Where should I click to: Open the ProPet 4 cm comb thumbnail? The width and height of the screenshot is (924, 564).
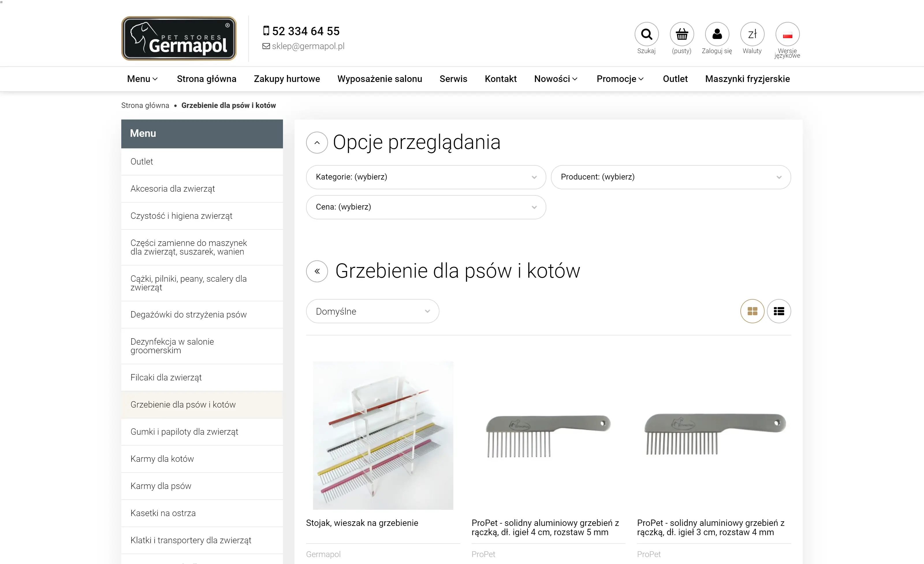pos(548,436)
